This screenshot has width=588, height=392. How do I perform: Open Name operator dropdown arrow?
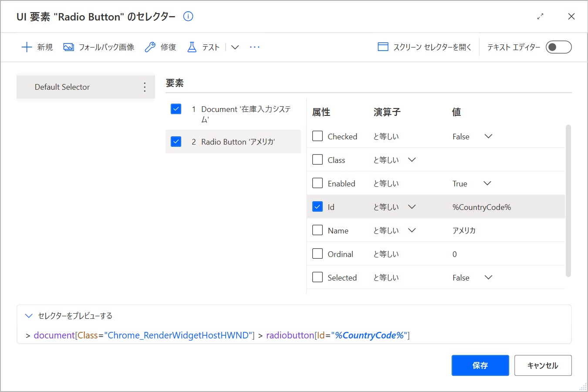[x=412, y=230]
